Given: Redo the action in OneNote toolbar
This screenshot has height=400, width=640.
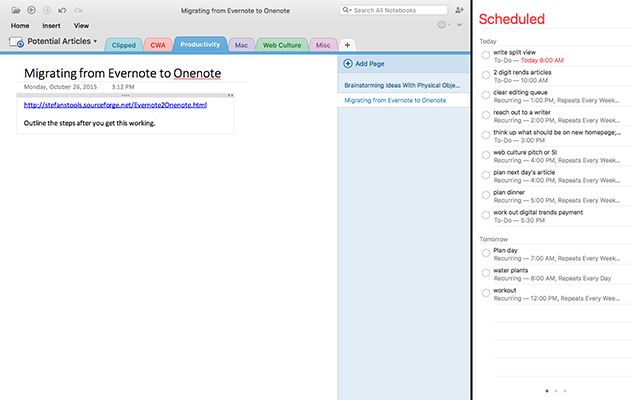Looking at the screenshot, I should pos(78,10).
